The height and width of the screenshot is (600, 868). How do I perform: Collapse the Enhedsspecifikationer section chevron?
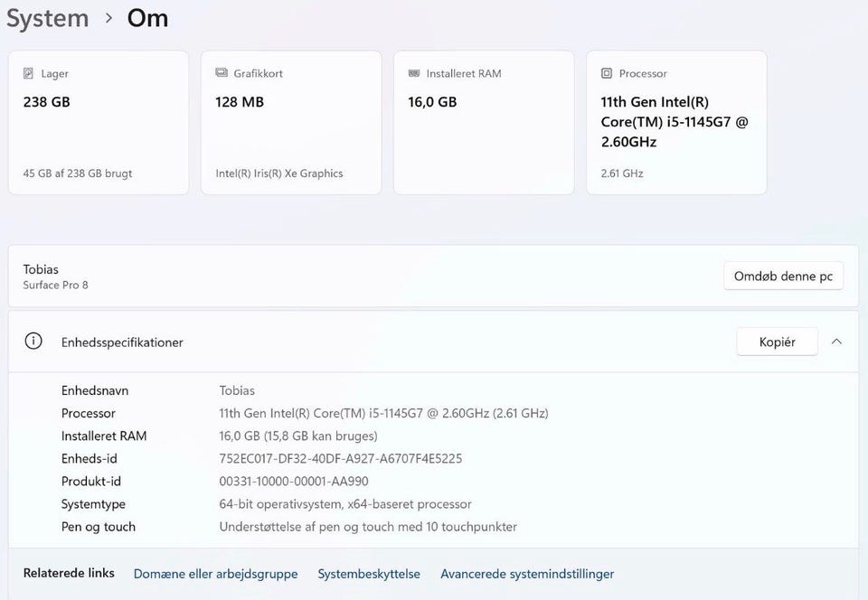click(x=836, y=342)
